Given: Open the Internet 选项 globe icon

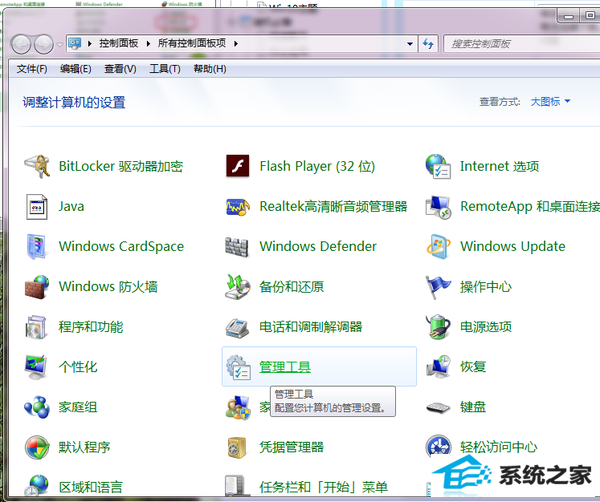Looking at the screenshot, I should (x=438, y=166).
